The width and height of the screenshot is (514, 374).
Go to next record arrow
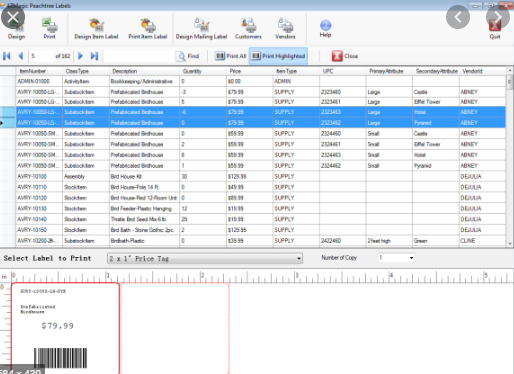pyautogui.click(x=80, y=56)
